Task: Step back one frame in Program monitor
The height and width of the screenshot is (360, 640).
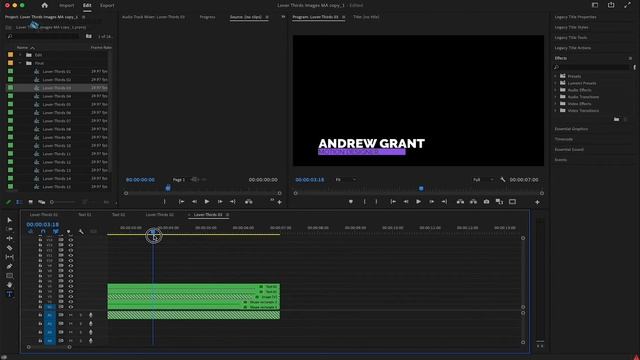Action: pos(406,202)
